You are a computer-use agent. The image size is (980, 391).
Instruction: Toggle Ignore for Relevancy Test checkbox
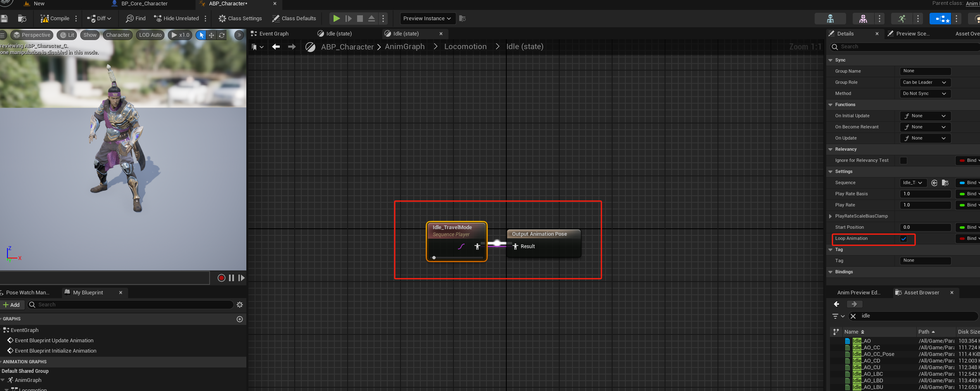click(x=904, y=161)
